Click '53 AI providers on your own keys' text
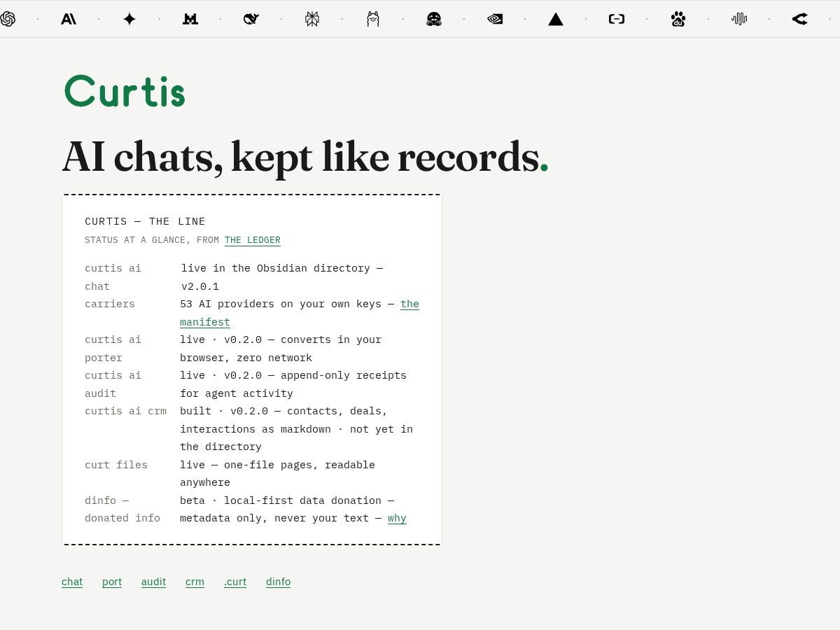Viewport: 840px width, 630px height. [280, 304]
